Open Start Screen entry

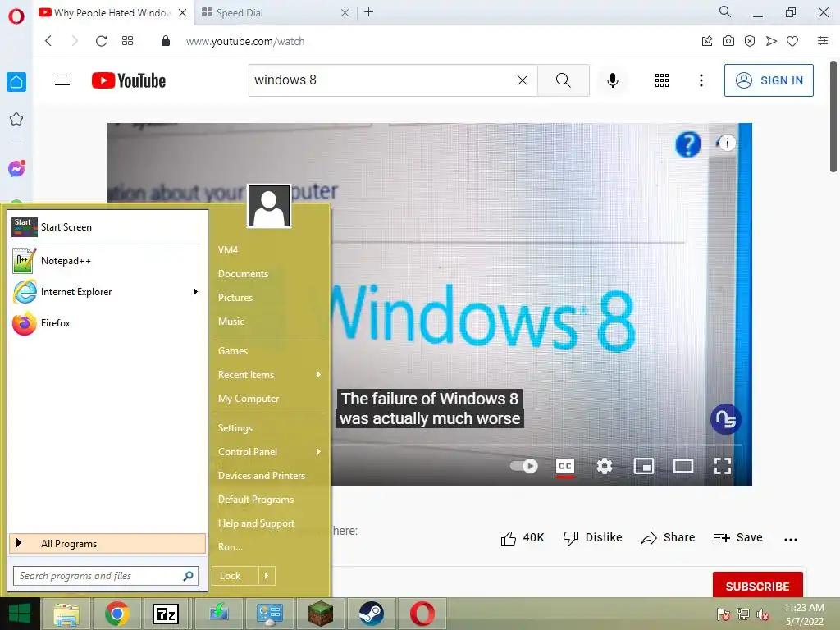pos(107,227)
